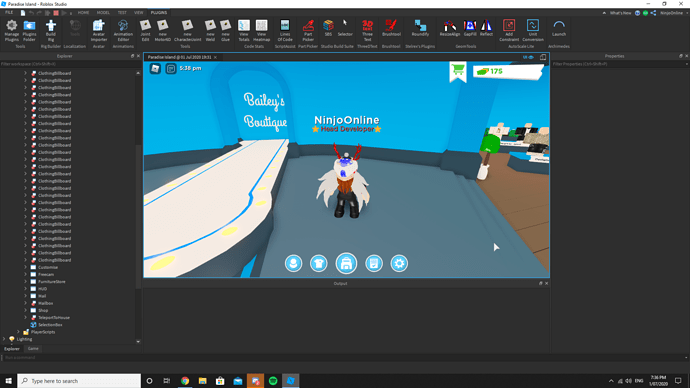Open View Totals code stats

click(x=244, y=30)
